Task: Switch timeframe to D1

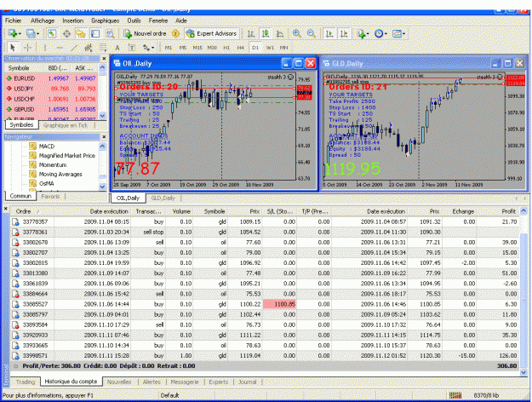Action: 255,48
